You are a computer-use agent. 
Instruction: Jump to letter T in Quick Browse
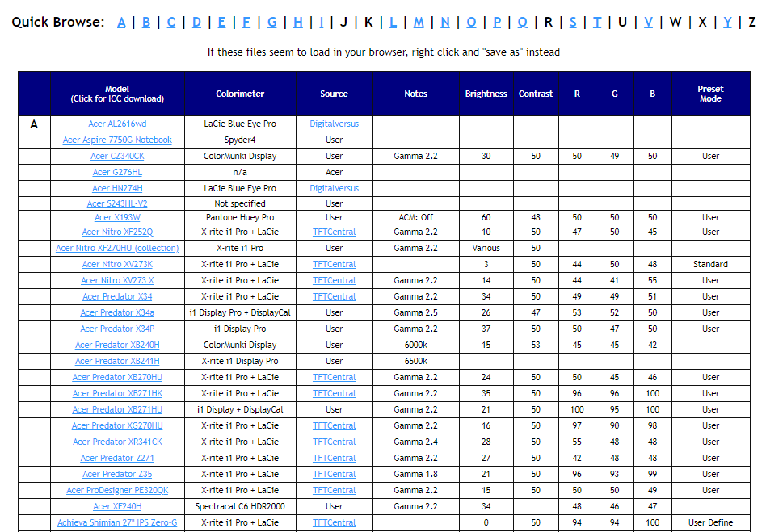pyautogui.click(x=597, y=23)
